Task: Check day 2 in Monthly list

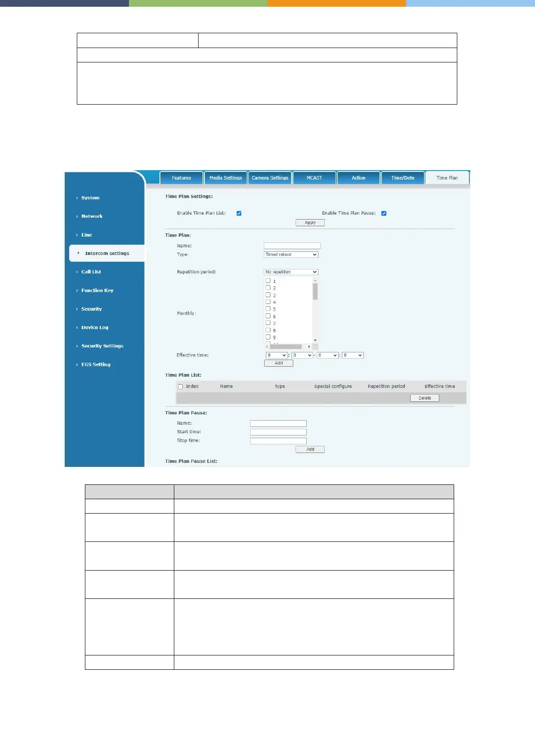Action: point(268,288)
